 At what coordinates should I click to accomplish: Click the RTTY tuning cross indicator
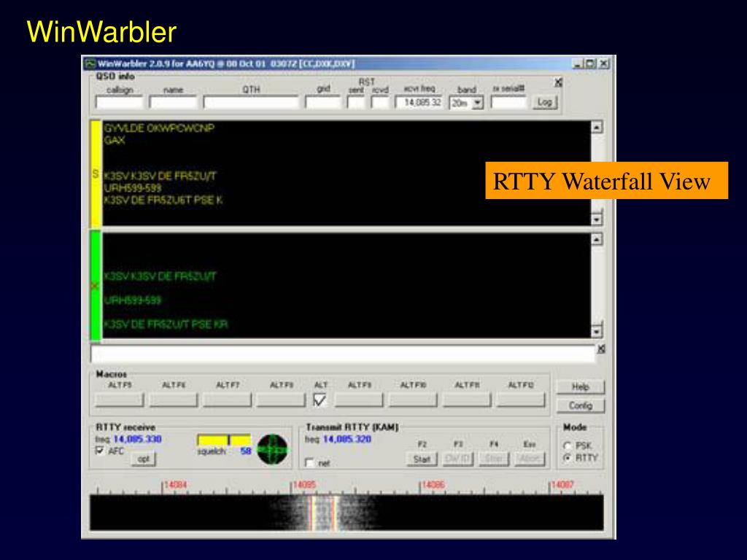click(273, 449)
